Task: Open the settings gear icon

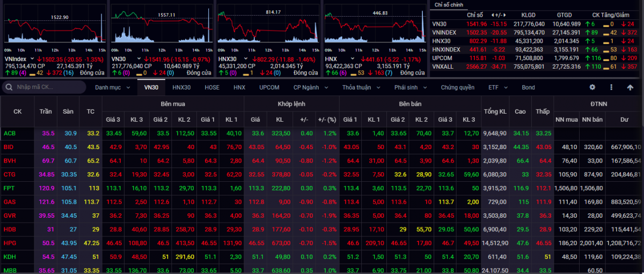Action: tap(592, 87)
